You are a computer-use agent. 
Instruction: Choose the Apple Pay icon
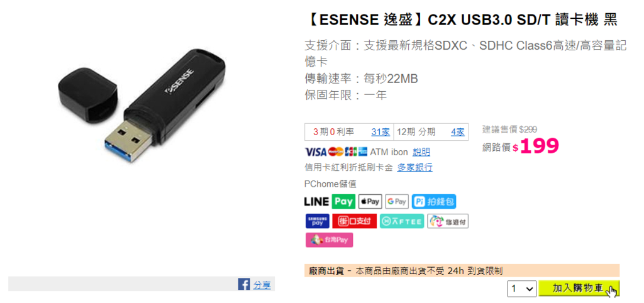(x=370, y=202)
